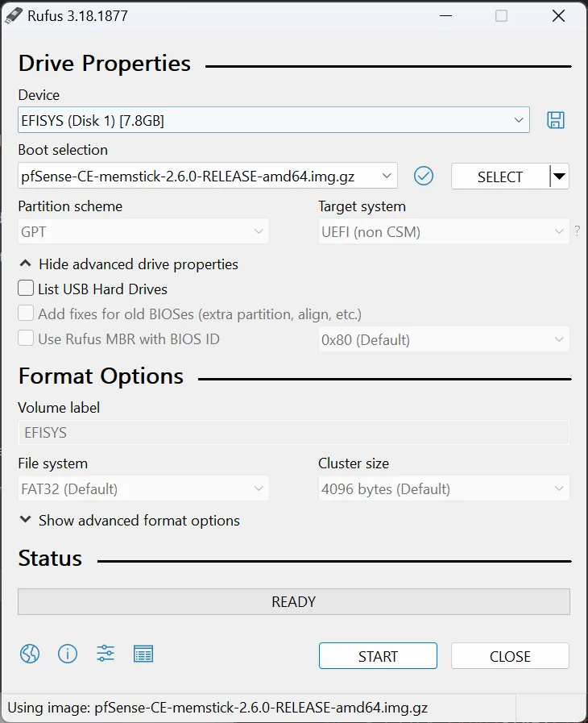Open the About information icon

click(68, 654)
